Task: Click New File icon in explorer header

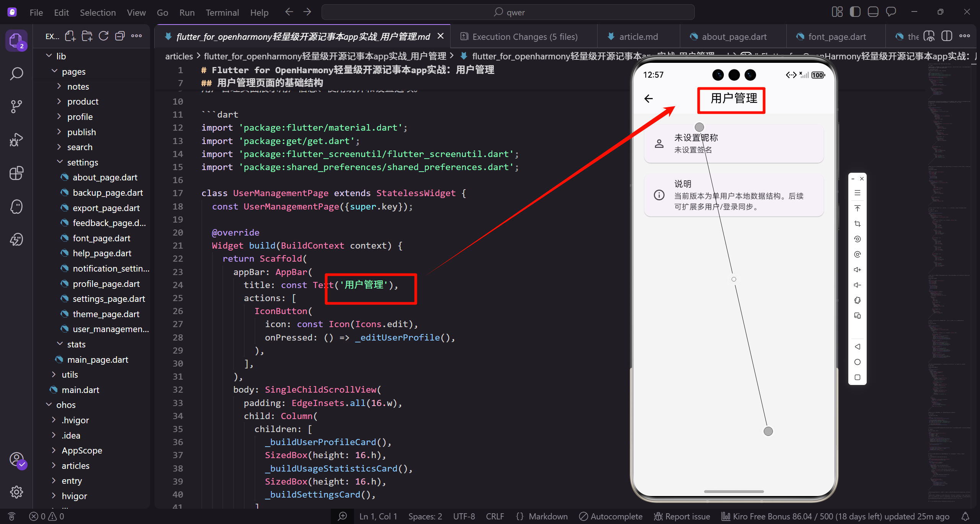Action: pyautogui.click(x=70, y=36)
